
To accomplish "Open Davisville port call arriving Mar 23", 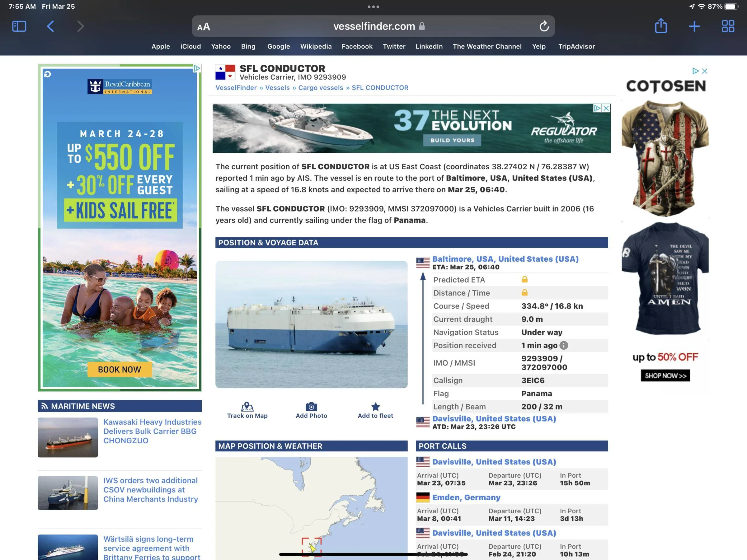I will 494,462.
